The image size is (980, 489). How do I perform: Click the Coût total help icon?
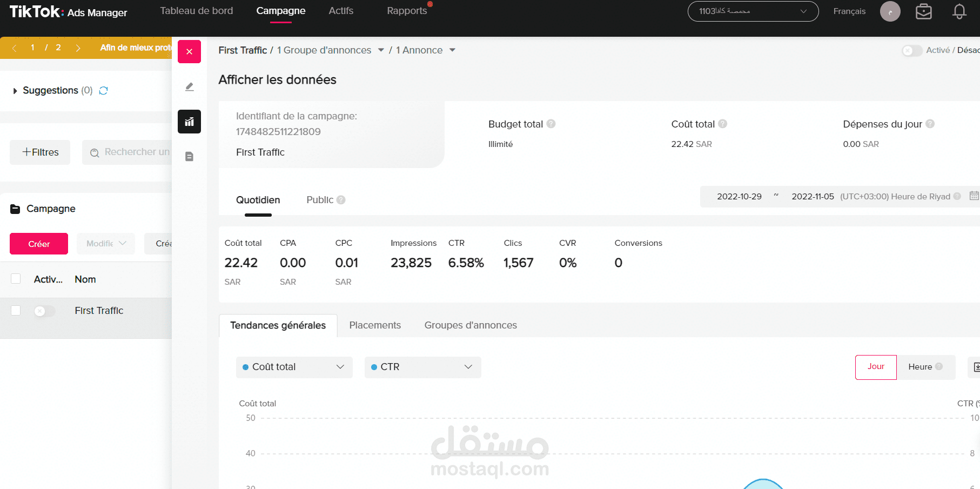click(723, 124)
